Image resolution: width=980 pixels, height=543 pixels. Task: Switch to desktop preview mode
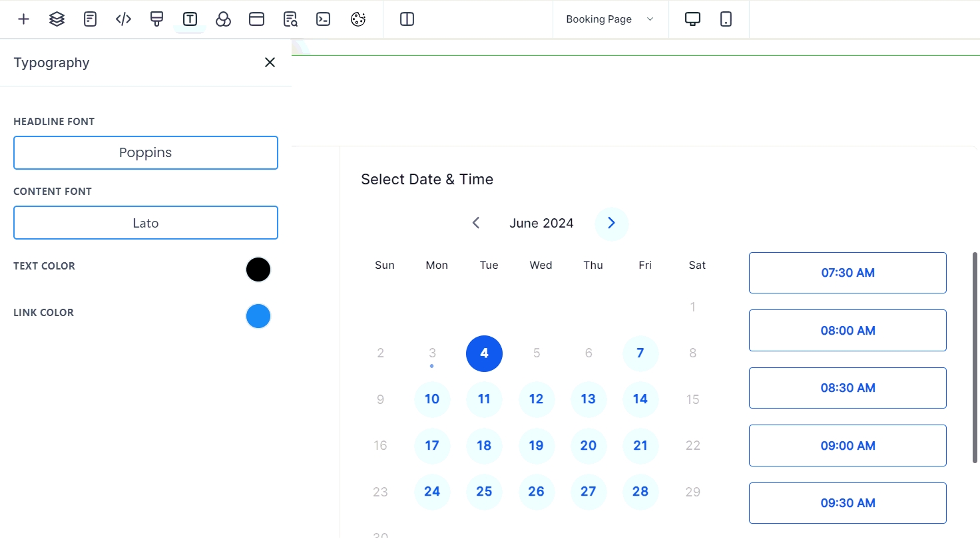click(692, 19)
